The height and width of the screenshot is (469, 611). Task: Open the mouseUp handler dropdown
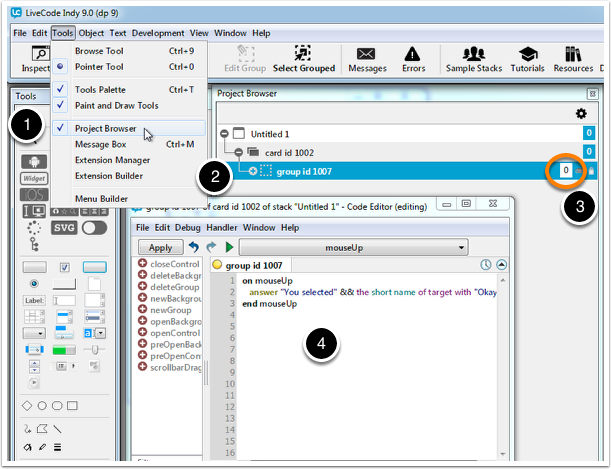tap(353, 247)
